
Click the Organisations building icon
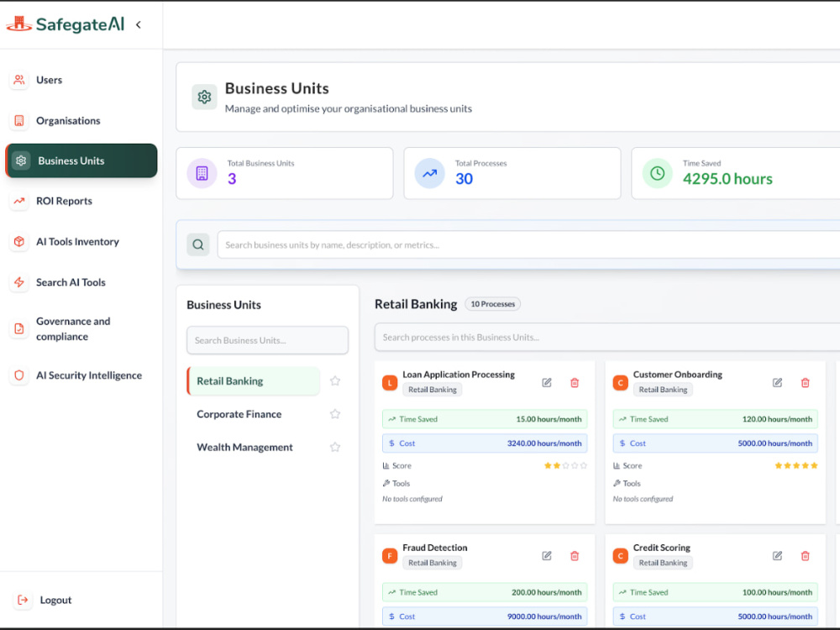click(19, 120)
